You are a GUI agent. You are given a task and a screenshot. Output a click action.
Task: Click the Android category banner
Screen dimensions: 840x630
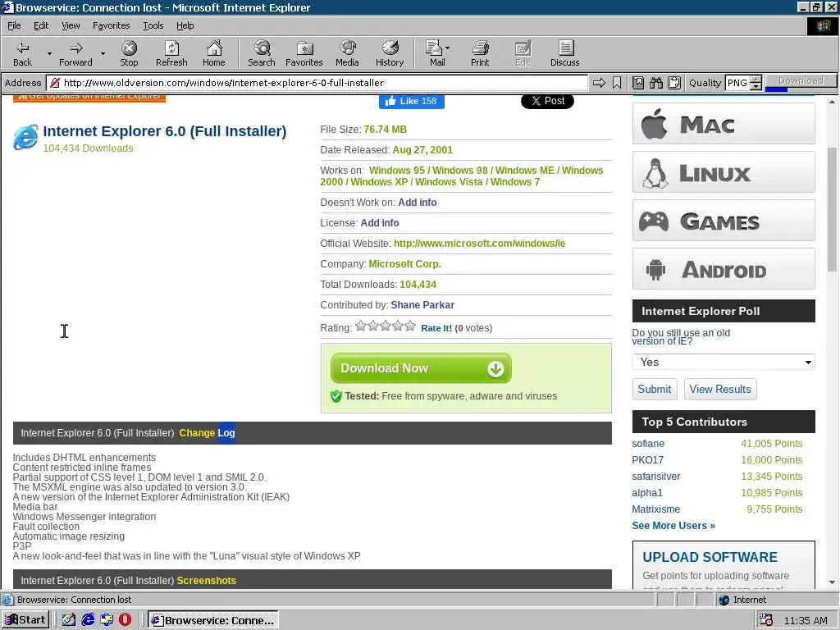point(724,269)
